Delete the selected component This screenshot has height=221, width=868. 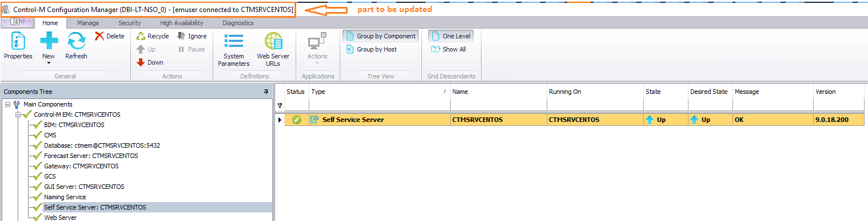tap(109, 36)
